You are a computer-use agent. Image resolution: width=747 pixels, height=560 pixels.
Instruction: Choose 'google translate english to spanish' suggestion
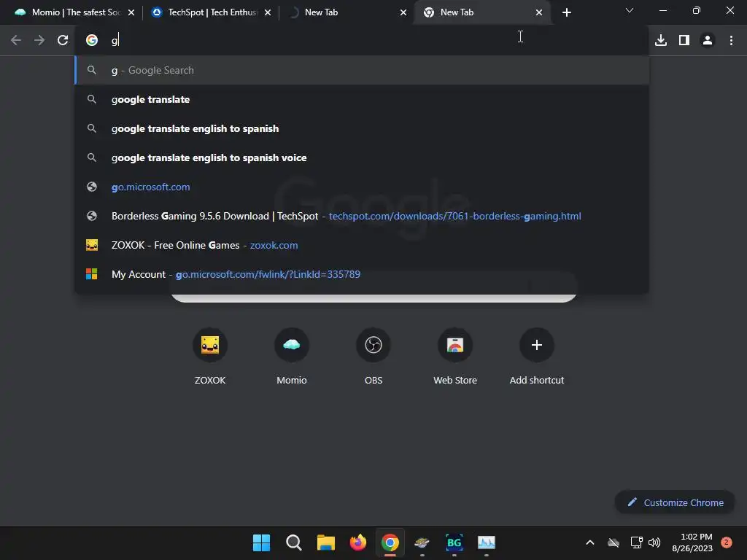(x=362, y=128)
